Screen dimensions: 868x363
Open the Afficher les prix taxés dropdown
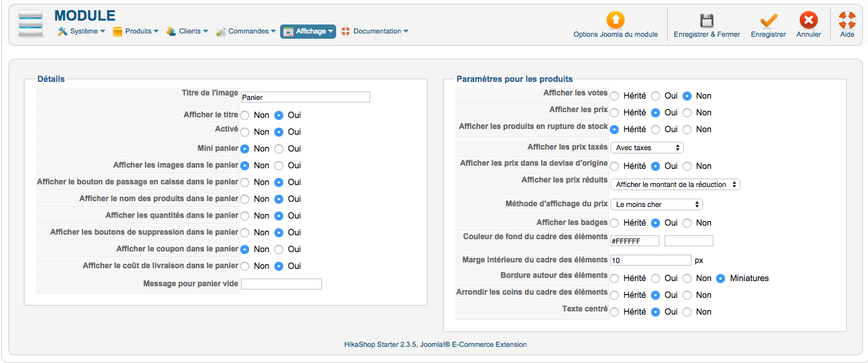coord(646,148)
